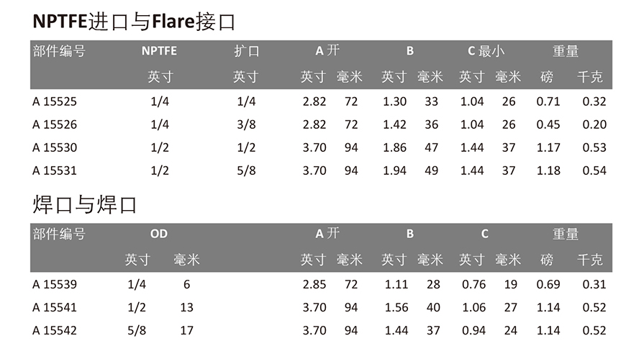The image size is (626, 364).
Task: Click part number A 15539
Action: (x=55, y=284)
